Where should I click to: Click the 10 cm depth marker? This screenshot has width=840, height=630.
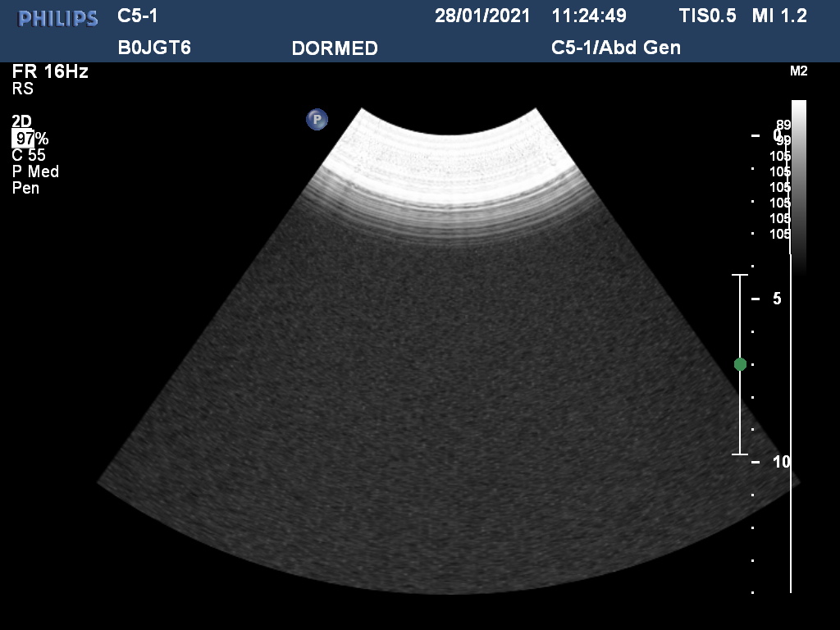(780, 462)
